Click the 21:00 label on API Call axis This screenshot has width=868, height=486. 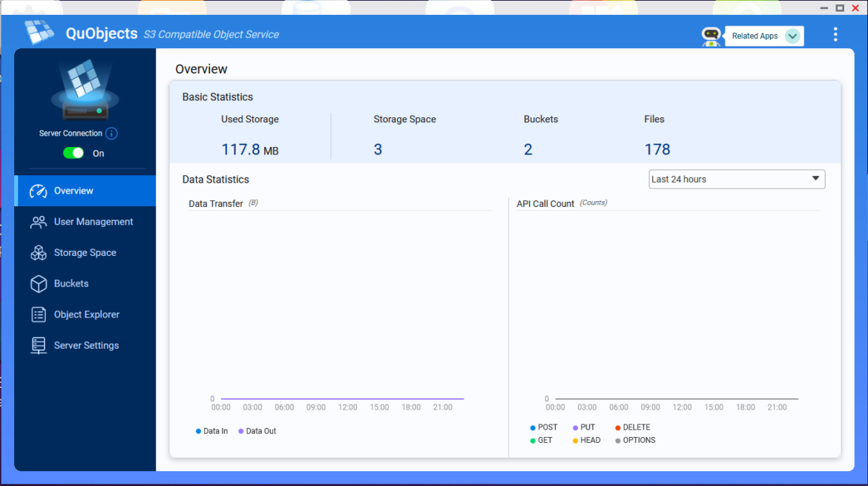coord(777,407)
